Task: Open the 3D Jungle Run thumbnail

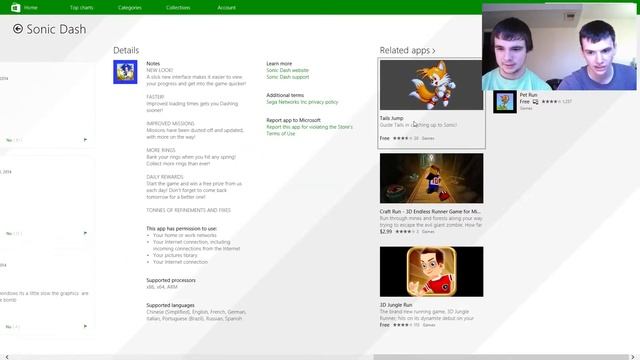Action: pos(431,271)
